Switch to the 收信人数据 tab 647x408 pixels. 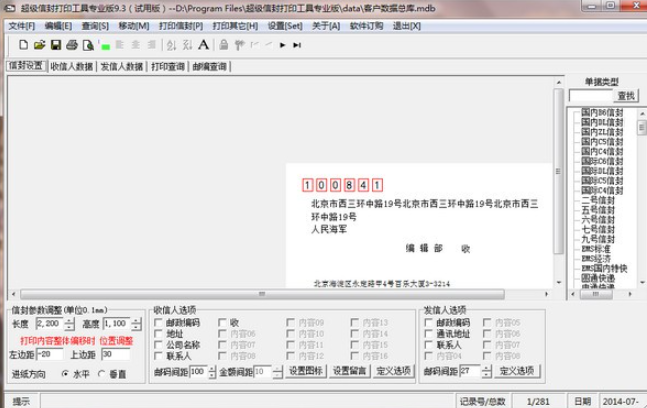pos(72,66)
